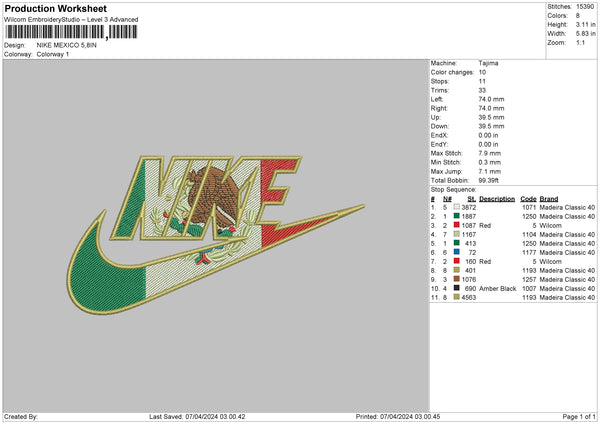600x424 pixels.
Task: Click the Stop Sequence heading
Action: pyautogui.click(x=453, y=190)
